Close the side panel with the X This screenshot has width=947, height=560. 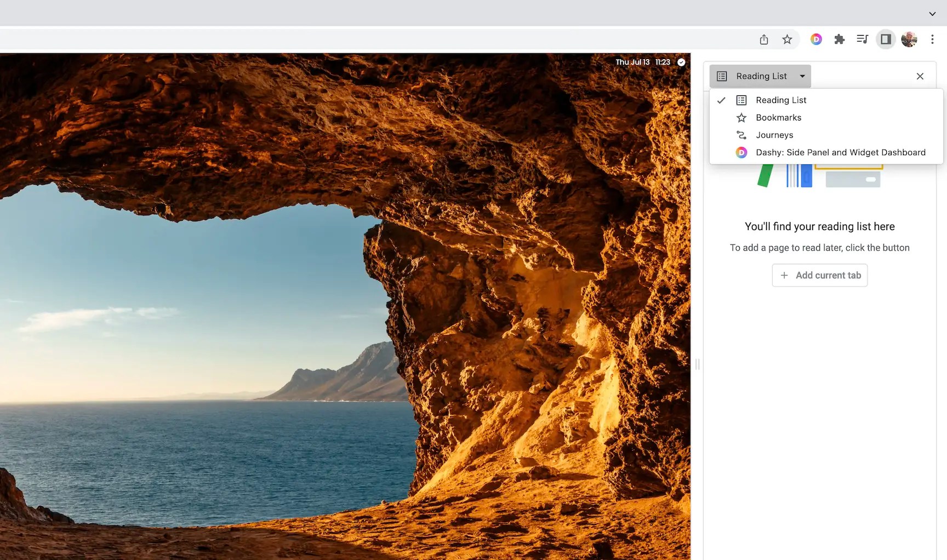coord(920,76)
